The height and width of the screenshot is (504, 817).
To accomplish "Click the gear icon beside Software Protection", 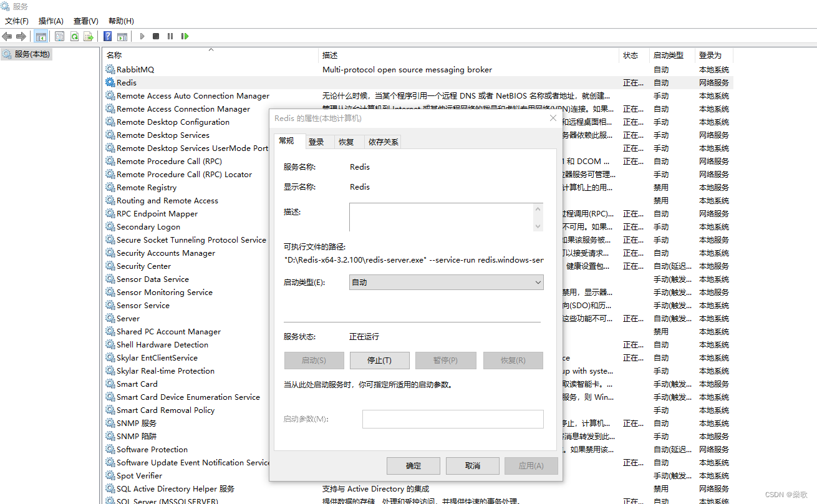I will [110, 449].
